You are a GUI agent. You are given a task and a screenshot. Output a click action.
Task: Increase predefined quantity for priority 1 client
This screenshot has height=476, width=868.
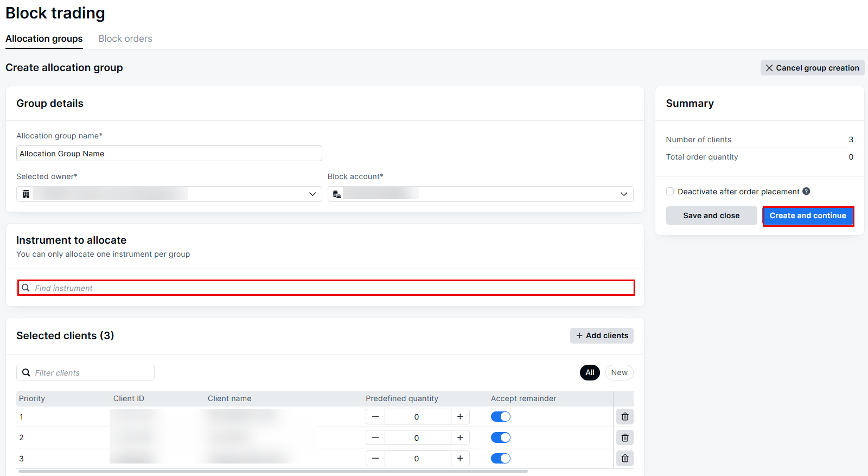(x=460, y=417)
